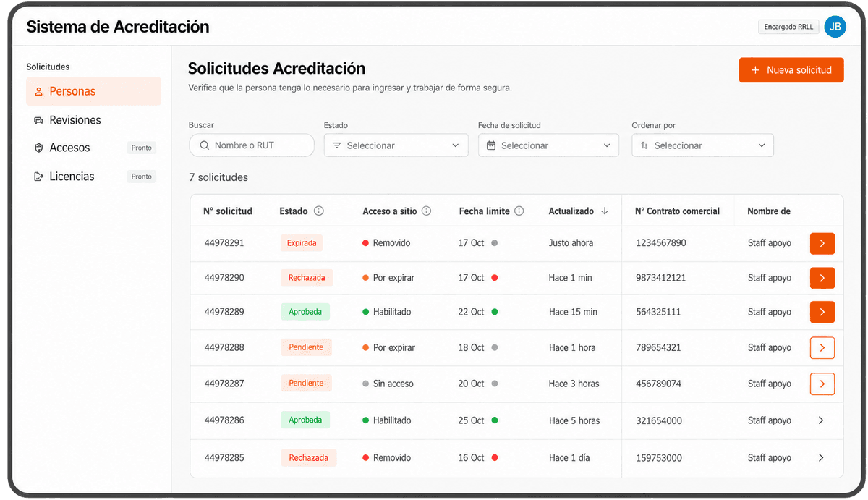Click the Expirada status badge

coord(302,243)
